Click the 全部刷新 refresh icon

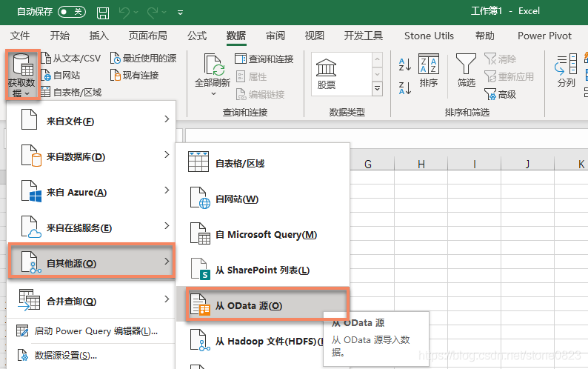pyautogui.click(x=213, y=64)
